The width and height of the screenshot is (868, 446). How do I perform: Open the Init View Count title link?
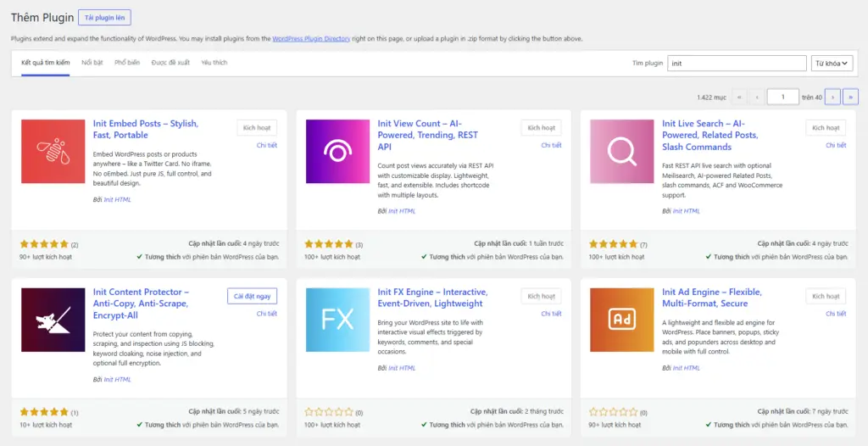(x=428, y=135)
